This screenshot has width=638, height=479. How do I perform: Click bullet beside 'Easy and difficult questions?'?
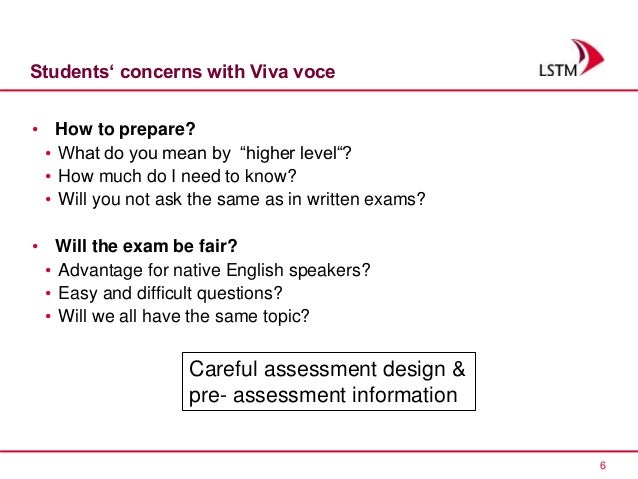tap(49, 294)
